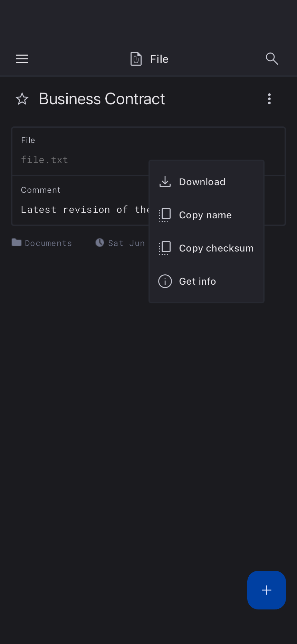Open Get info menu item
297x644 pixels.
click(x=197, y=281)
